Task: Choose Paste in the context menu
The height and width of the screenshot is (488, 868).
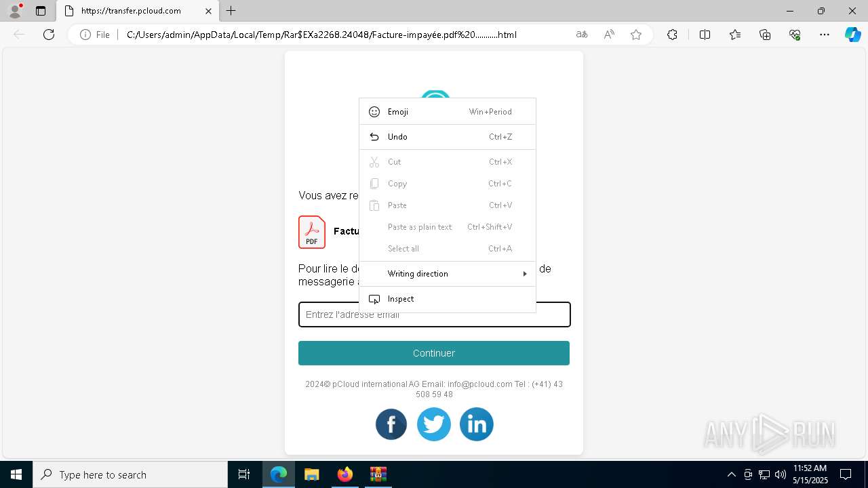Action: coord(448,205)
